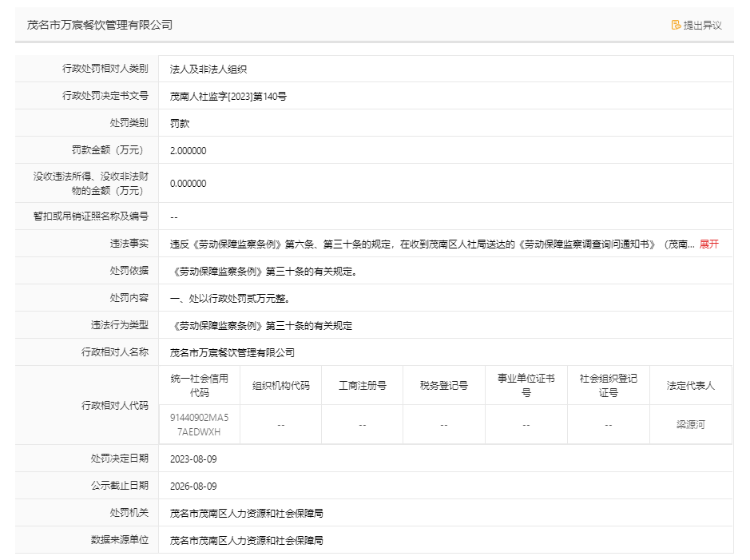Select the 违法行为类型 value text
The width and height of the screenshot is (750, 560).
(x=261, y=326)
